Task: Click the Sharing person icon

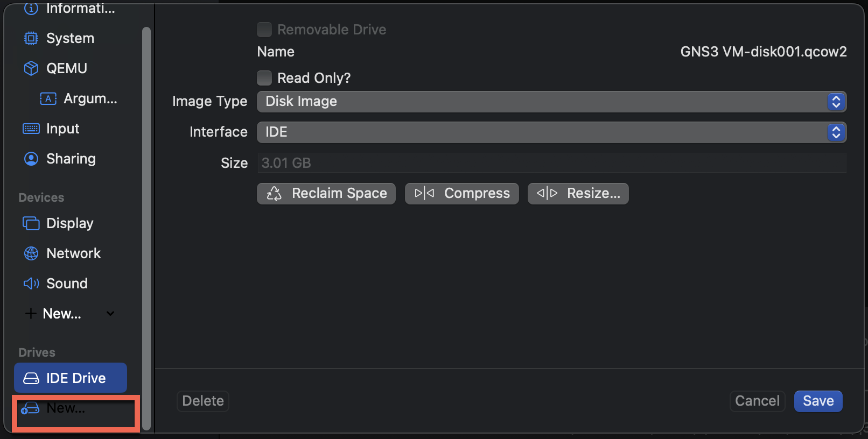Action: pyautogui.click(x=31, y=159)
